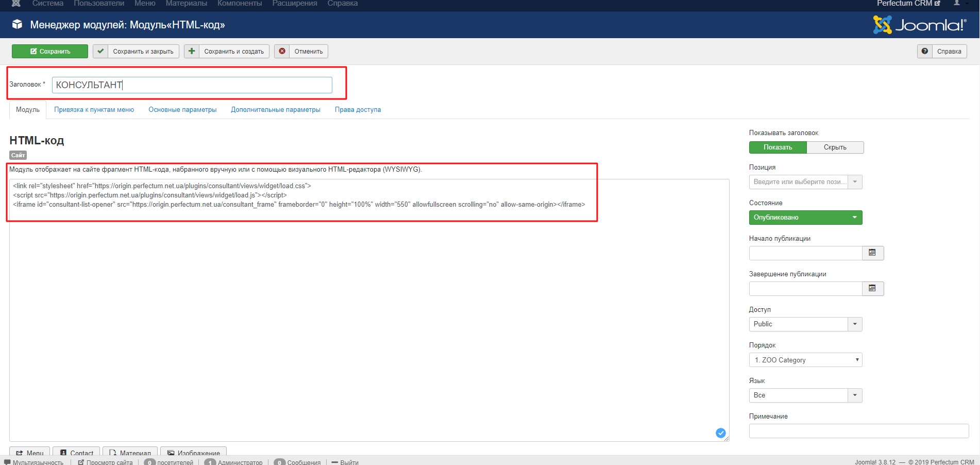980x465 pixels.
Task: Switch to the Дополнительные параметры tab
Action: [276, 110]
